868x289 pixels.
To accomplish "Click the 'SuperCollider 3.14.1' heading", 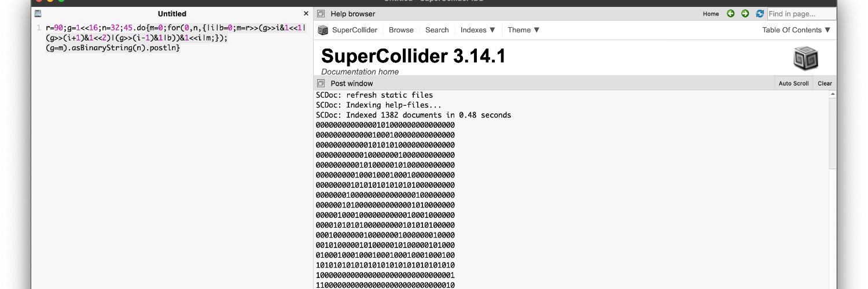I will click(413, 56).
